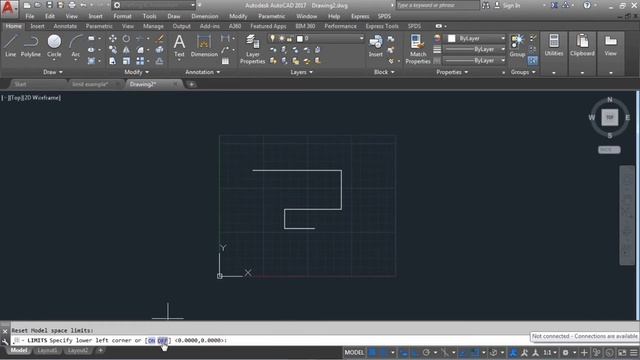Click the viewport Top 2D Wireframe label
Image resolution: width=640 pixels, height=360 pixels.
[31, 98]
